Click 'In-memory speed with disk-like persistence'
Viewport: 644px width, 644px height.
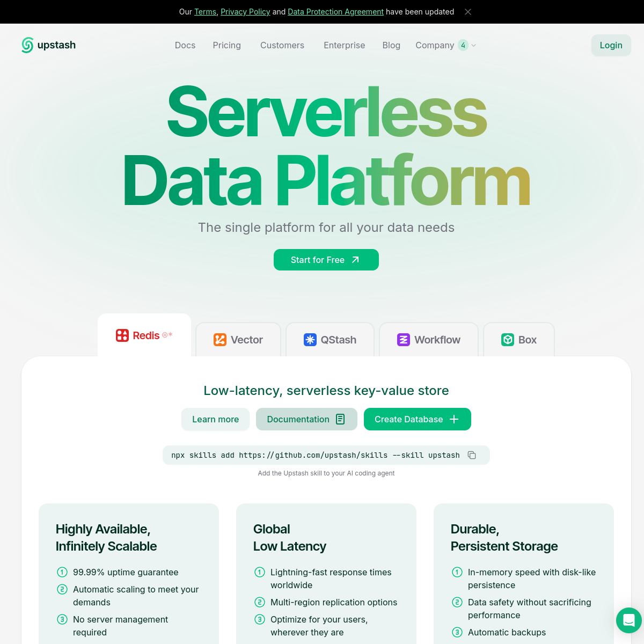click(x=532, y=579)
